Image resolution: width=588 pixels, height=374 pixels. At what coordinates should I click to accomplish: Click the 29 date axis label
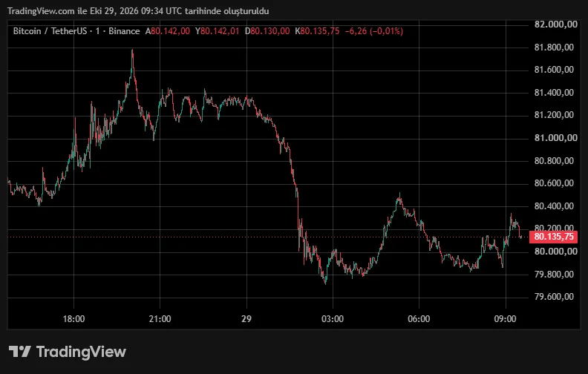point(246,319)
